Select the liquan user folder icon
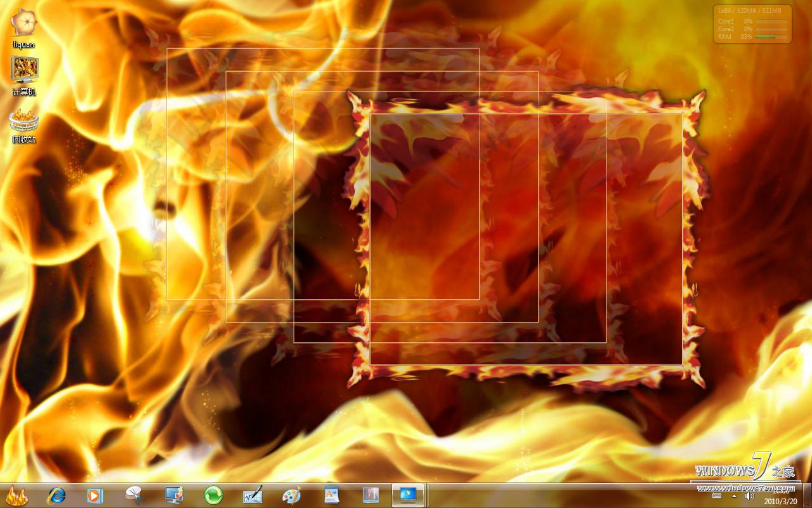 click(24, 29)
